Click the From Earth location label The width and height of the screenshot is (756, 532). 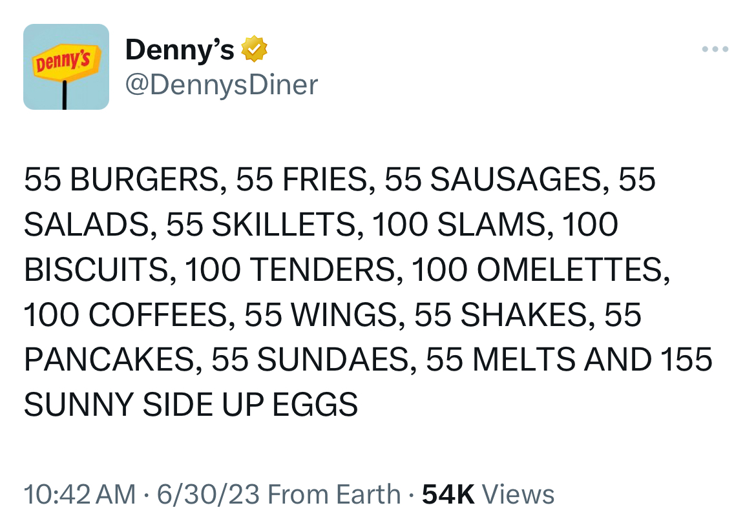coord(333,495)
